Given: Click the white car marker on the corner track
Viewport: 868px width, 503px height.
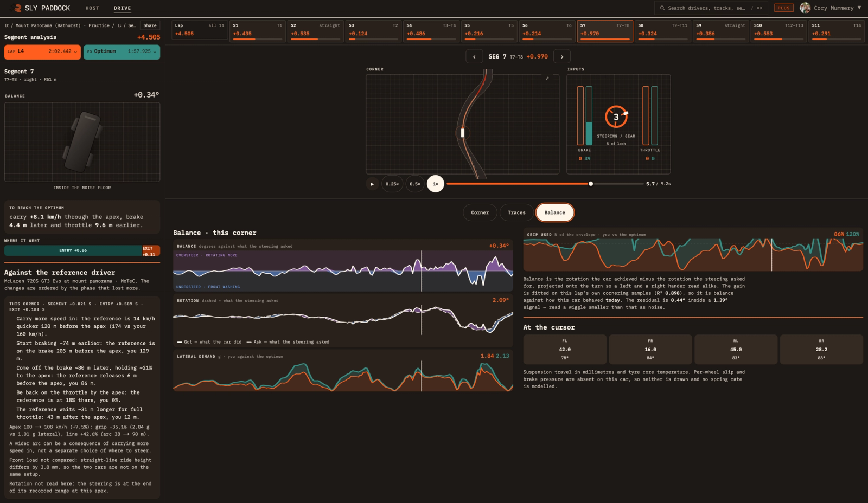Looking at the screenshot, I should pyautogui.click(x=463, y=133).
